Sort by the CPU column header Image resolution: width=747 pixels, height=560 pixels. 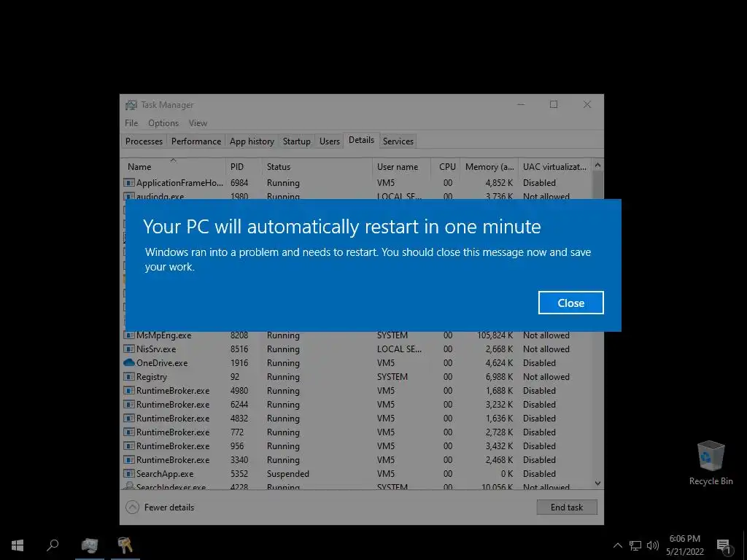pos(446,167)
